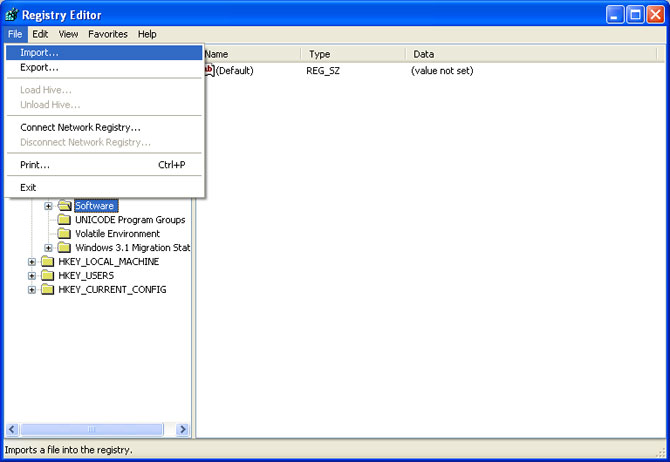Choose Export... from the File menu
The width and height of the screenshot is (670, 462).
point(40,67)
